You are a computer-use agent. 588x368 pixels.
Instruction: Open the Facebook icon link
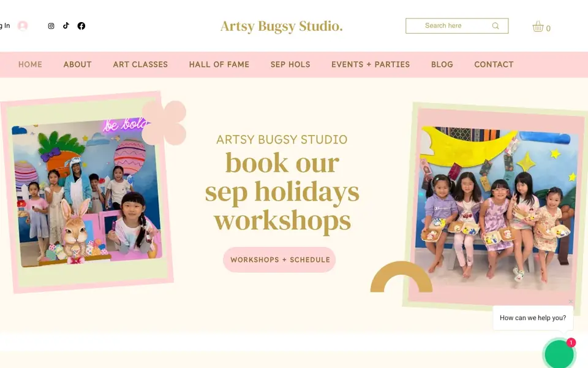click(81, 26)
